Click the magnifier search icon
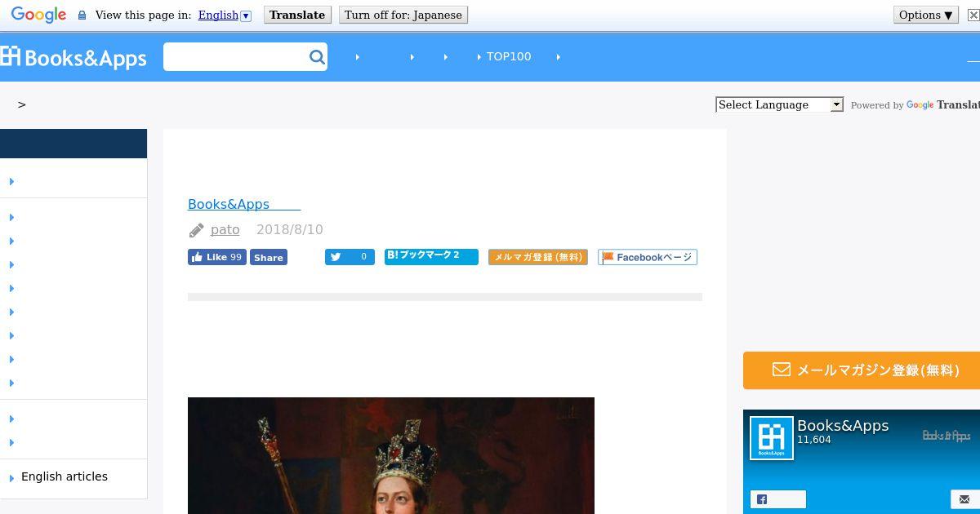The width and height of the screenshot is (980, 514). pos(317,56)
